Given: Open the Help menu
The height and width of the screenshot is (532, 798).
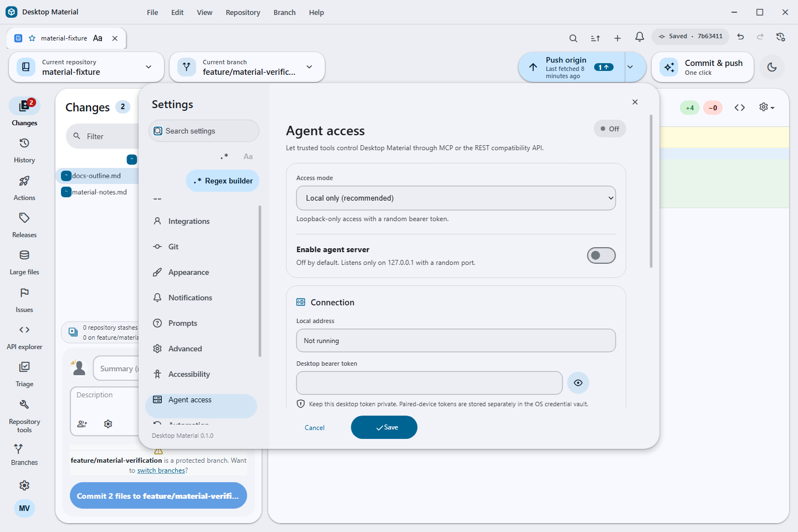Looking at the screenshot, I should tap(316, 12).
